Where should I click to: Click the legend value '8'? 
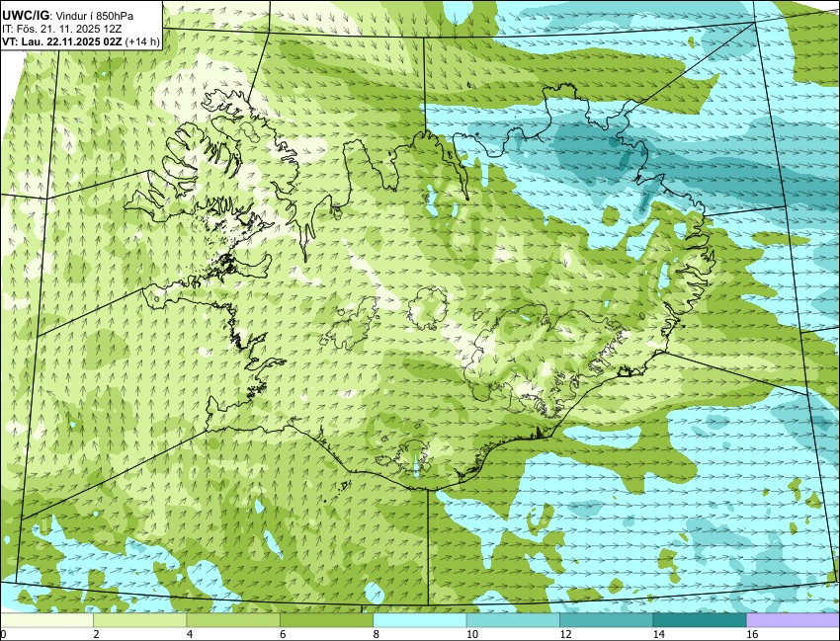point(377,634)
